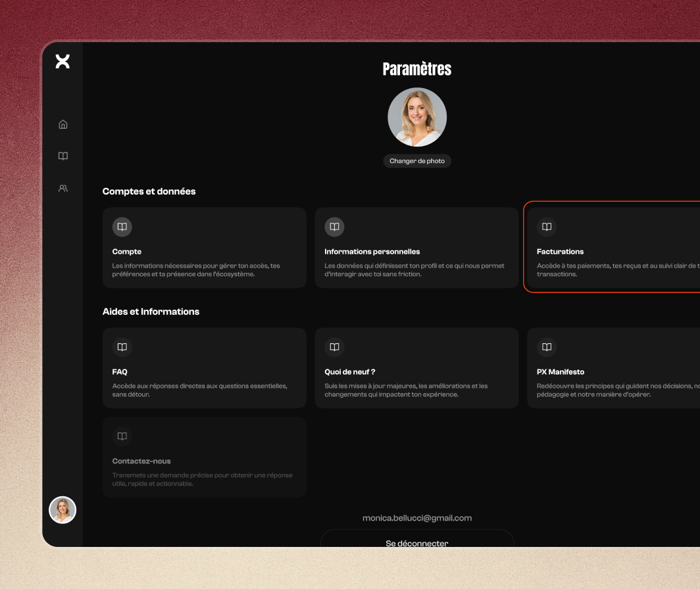Click the Comptes et données section heading
700x589 pixels.
(149, 191)
